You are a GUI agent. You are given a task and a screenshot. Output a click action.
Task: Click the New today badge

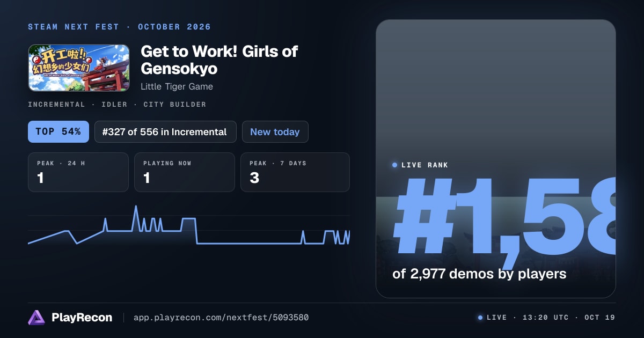pyautogui.click(x=275, y=131)
